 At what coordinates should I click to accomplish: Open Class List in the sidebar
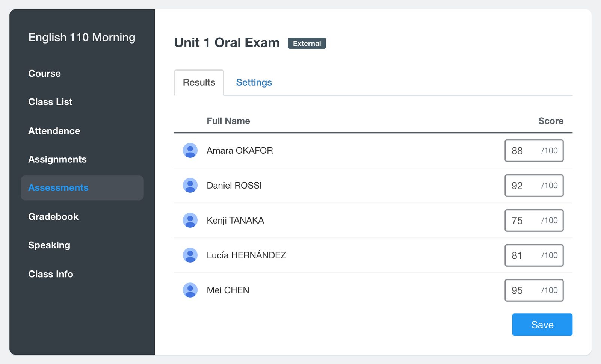pyautogui.click(x=50, y=102)
